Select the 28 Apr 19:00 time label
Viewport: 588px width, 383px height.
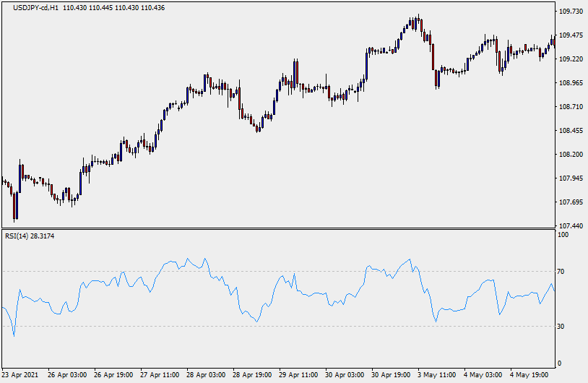(x=252, y=376)
